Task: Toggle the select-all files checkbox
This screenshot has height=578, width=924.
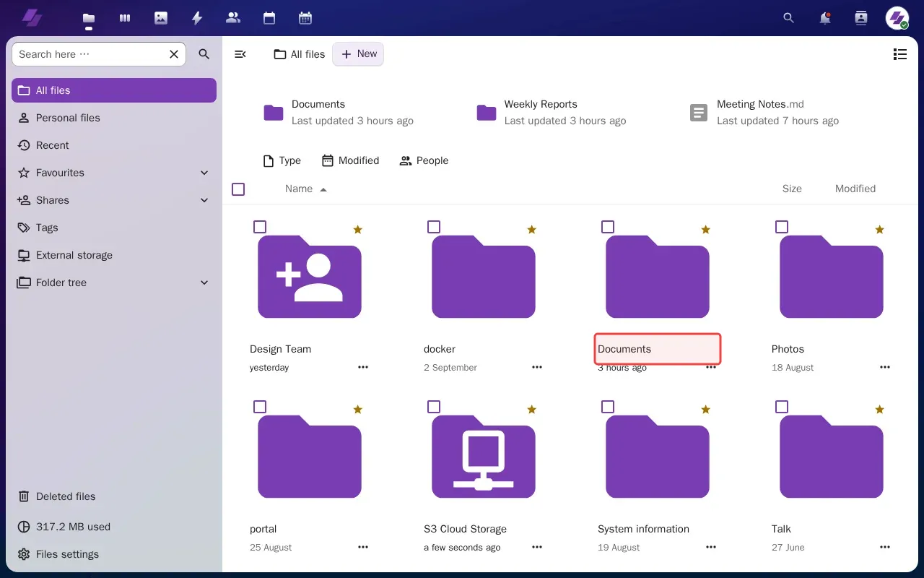Action: pyautogui.click(x=238, y=189)
